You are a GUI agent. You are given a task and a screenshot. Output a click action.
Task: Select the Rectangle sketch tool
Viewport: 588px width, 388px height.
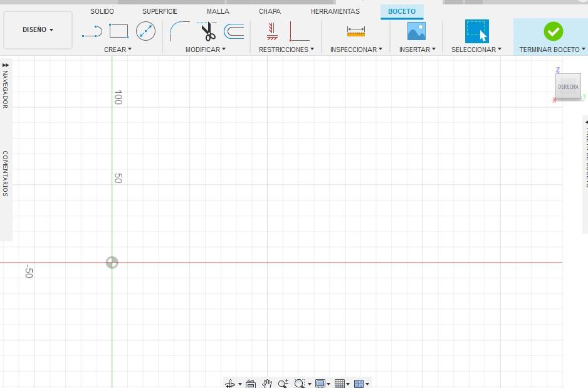[x=118, y=31]
